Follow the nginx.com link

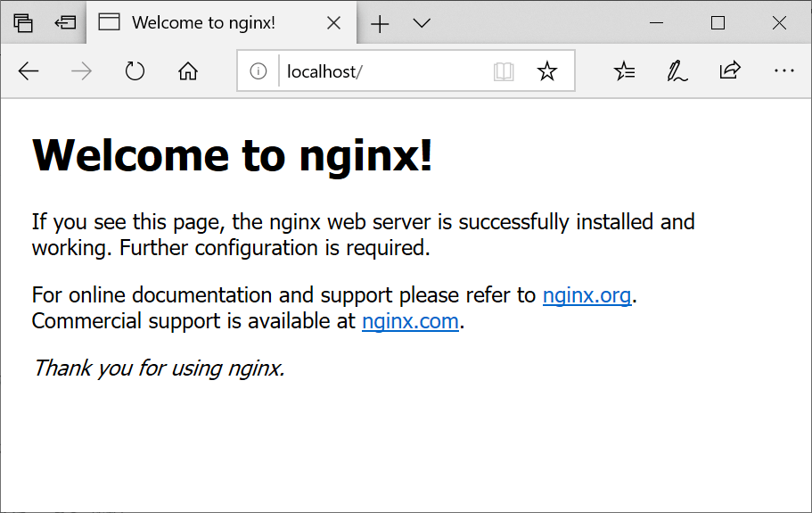coord(410,321)
